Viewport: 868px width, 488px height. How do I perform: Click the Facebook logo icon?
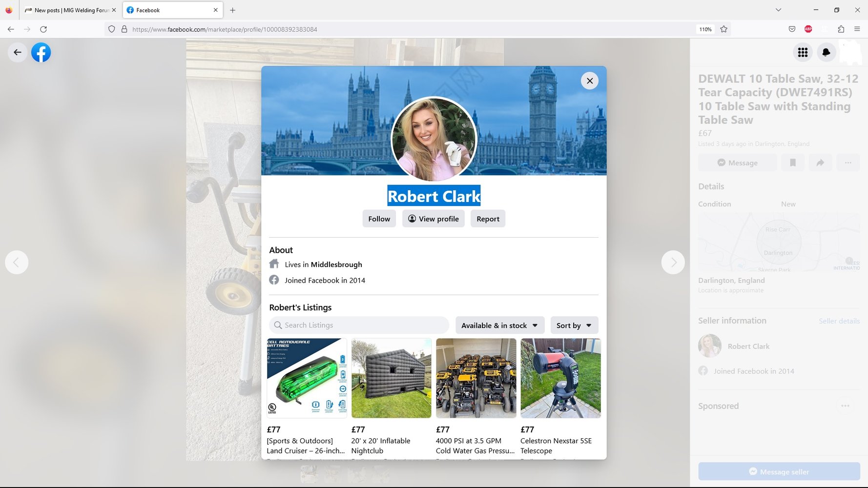tap(41, 52)
